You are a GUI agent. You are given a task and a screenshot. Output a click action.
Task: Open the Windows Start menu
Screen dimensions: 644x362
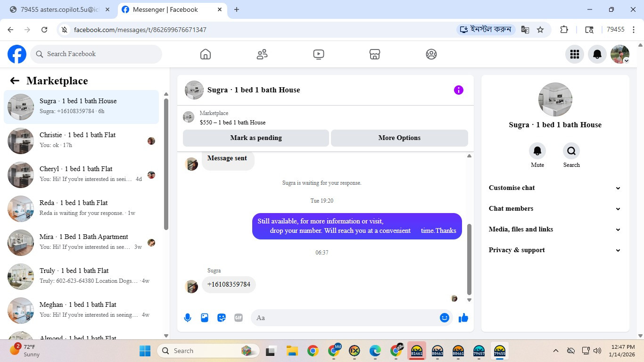pos(145,351)
